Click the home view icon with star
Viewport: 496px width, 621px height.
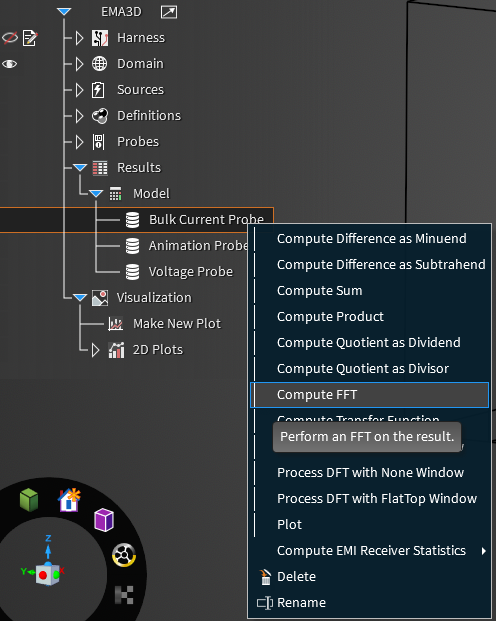[69, 500]
